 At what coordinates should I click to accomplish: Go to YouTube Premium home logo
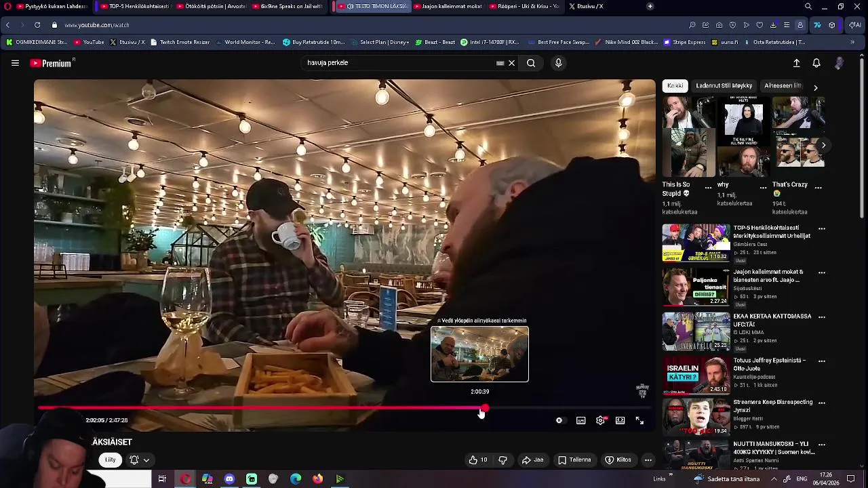(x=52, y=63)
